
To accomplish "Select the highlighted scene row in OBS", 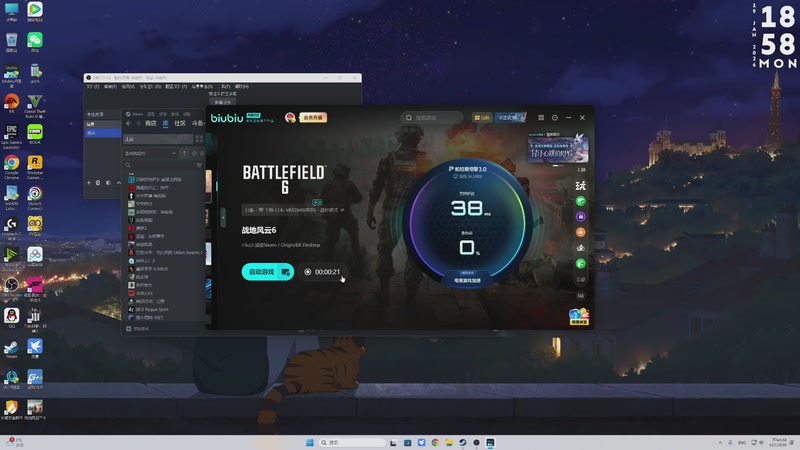I will [103, 133].
